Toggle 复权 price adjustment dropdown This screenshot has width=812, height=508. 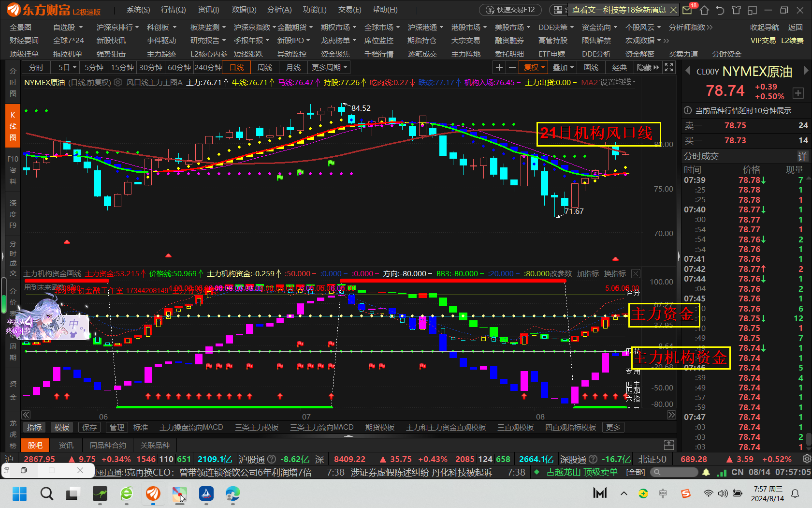pos(534,67)
